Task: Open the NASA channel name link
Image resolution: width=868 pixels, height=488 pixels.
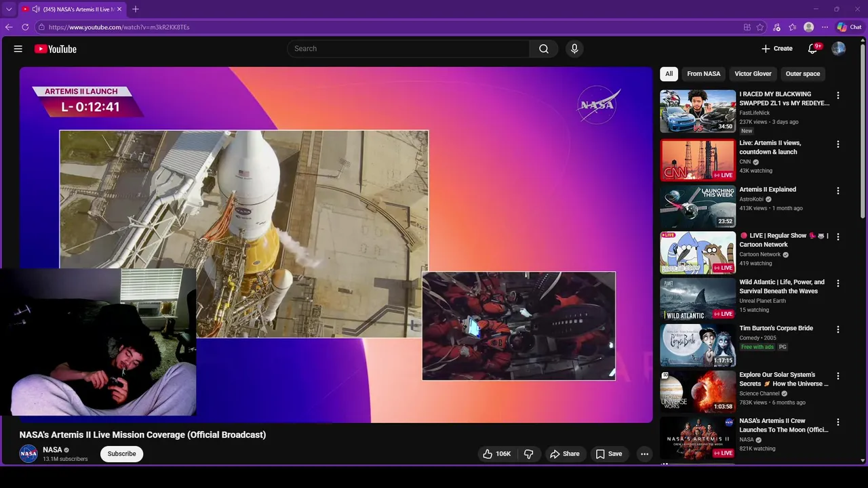Action: (x=52, y=450)
